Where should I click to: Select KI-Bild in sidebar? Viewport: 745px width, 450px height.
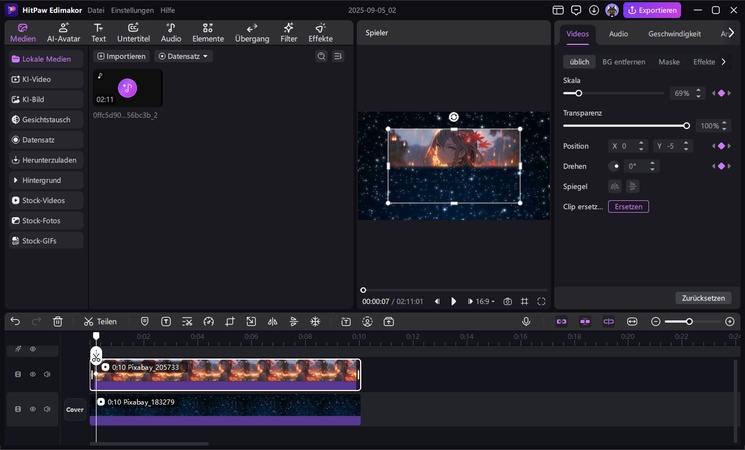pos(46,99)
